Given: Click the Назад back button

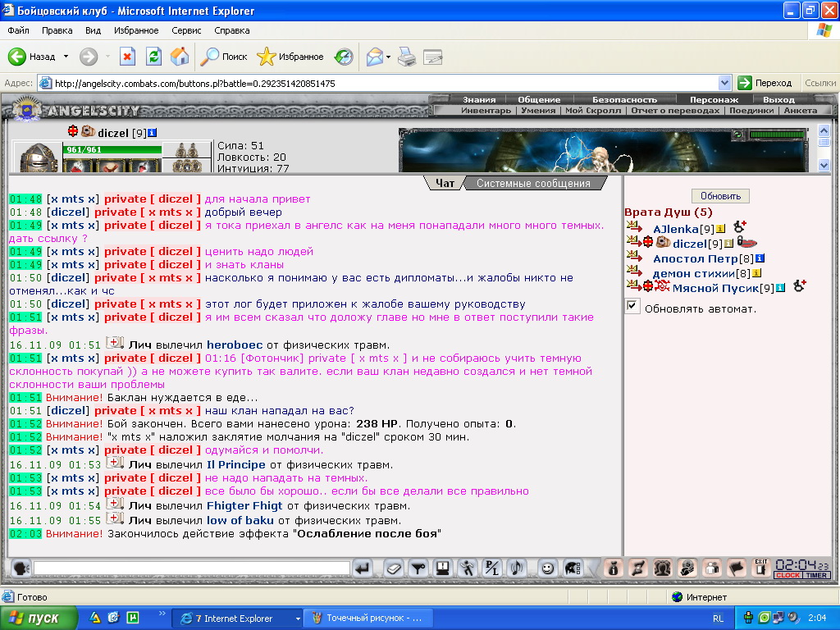Looking at the screenshot, I should click(x=32, y=57).
